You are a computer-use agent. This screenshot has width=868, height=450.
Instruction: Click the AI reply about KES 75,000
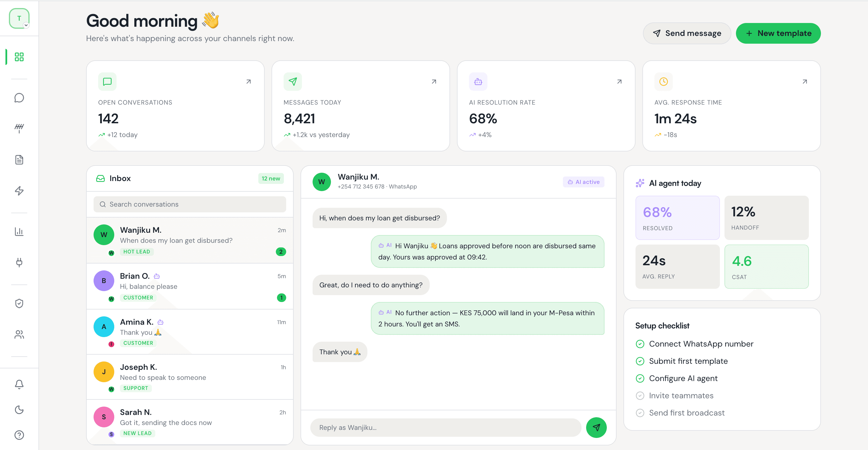(x=487, y=318)
